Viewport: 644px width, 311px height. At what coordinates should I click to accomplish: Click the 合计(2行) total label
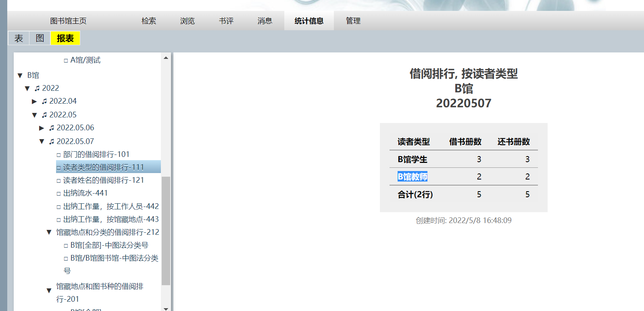(x=415, y=194)
